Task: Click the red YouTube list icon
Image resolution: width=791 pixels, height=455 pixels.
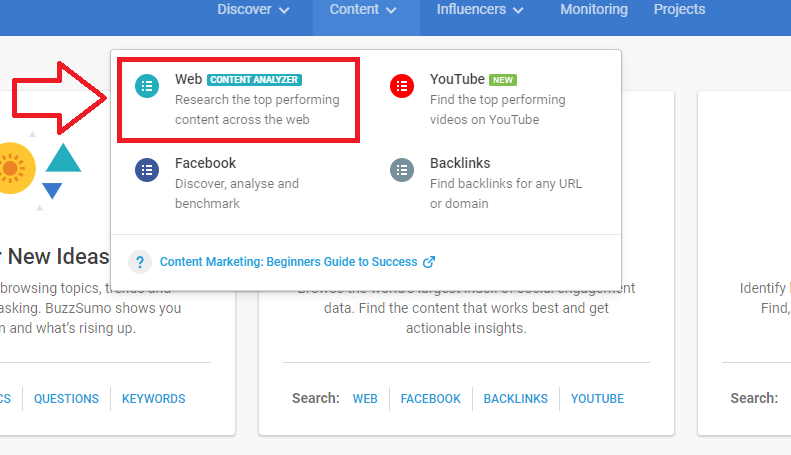Action: pos(402,86)
